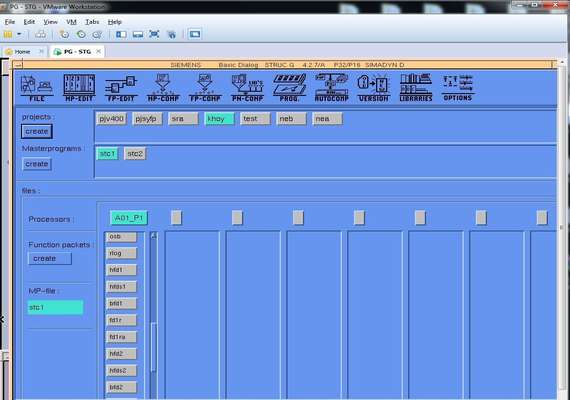Close the PG - STG tab
The height and width of the screenshot is (400, 570).
tap(99, 52)
